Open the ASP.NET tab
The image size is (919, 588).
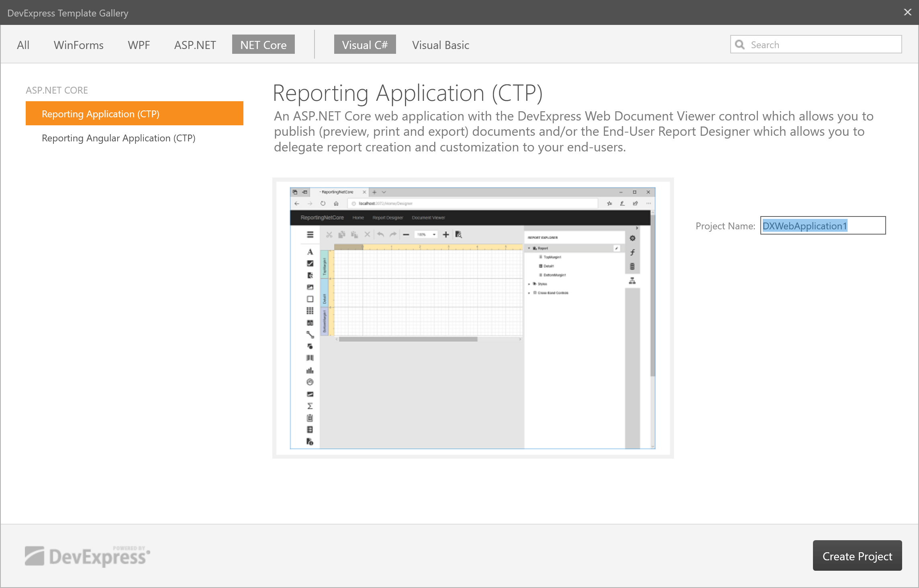pos(195,45)
